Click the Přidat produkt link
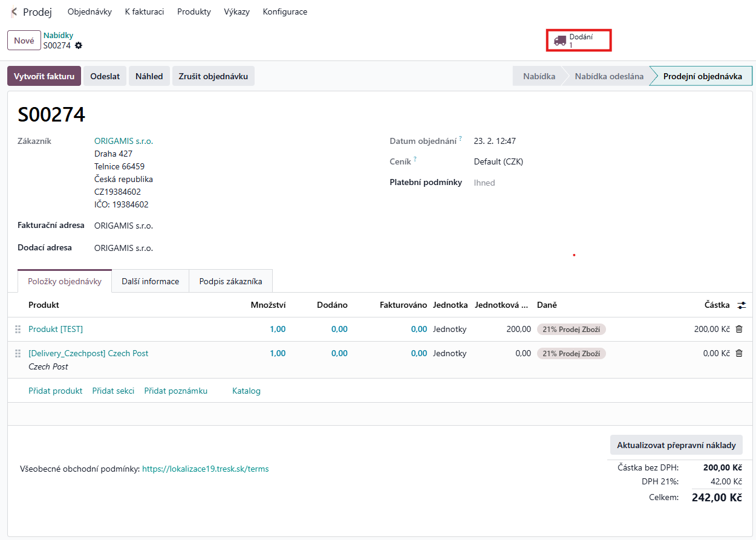The height and width of the screenshot is (540, 756). 55,391
